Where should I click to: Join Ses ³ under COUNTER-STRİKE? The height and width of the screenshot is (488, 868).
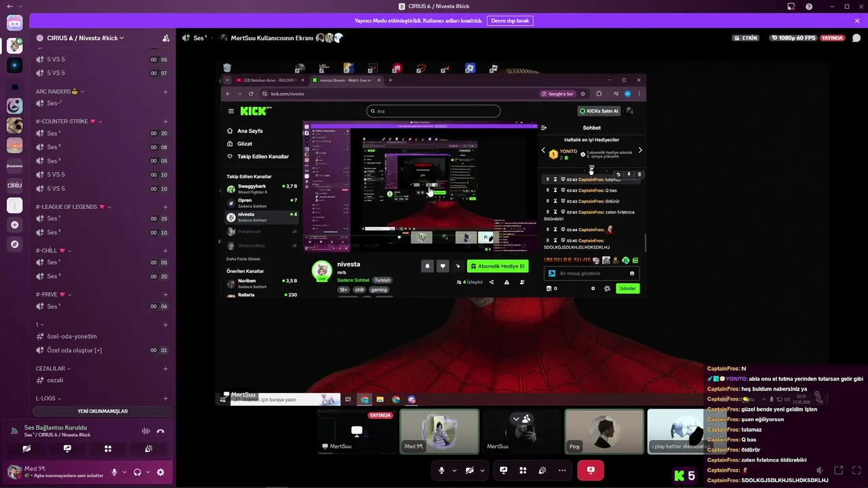pos(102,161)
